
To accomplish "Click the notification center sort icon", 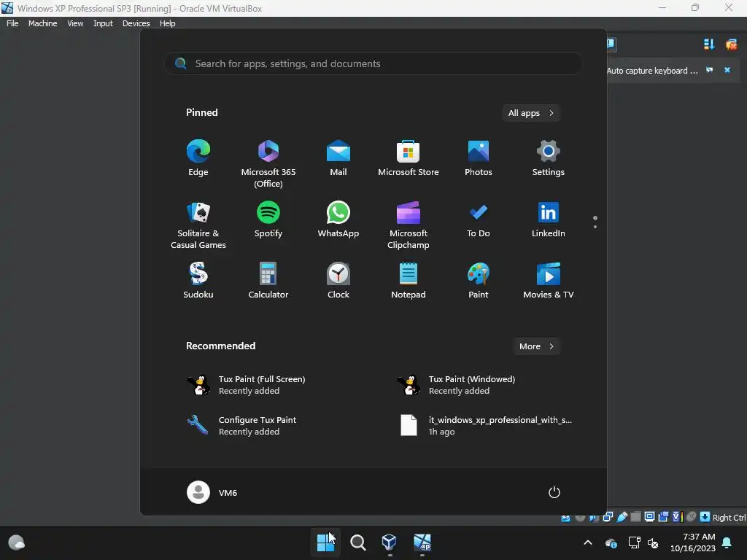I will point(709,44).
